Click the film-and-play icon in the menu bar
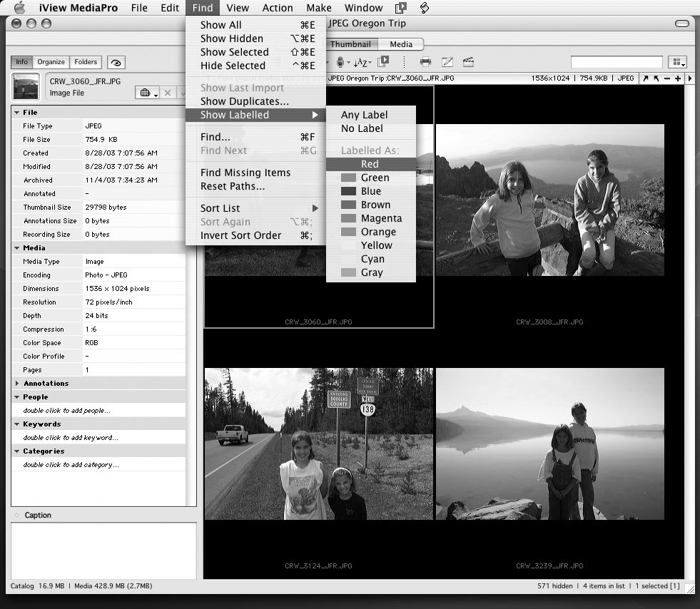Viewport: 700px width, 609px height. pyautogui.click(x=401, y=8)
